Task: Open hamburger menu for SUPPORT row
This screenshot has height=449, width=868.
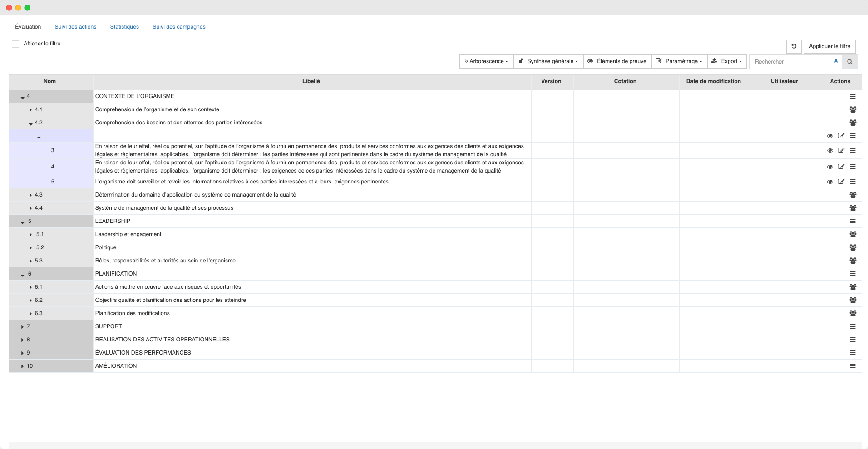Action: 853,326
